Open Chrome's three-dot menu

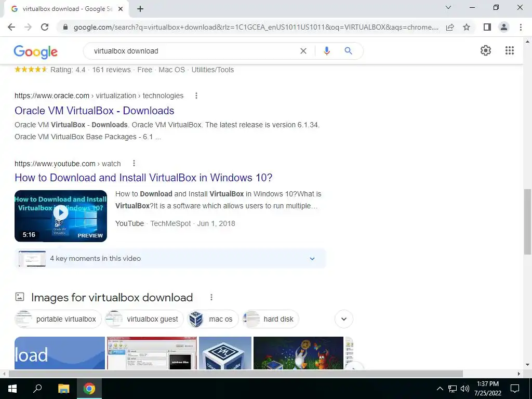coord(521,27)
